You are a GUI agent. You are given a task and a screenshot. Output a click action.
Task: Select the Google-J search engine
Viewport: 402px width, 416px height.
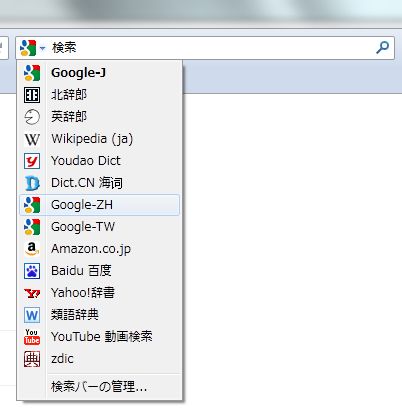point(99,73)
